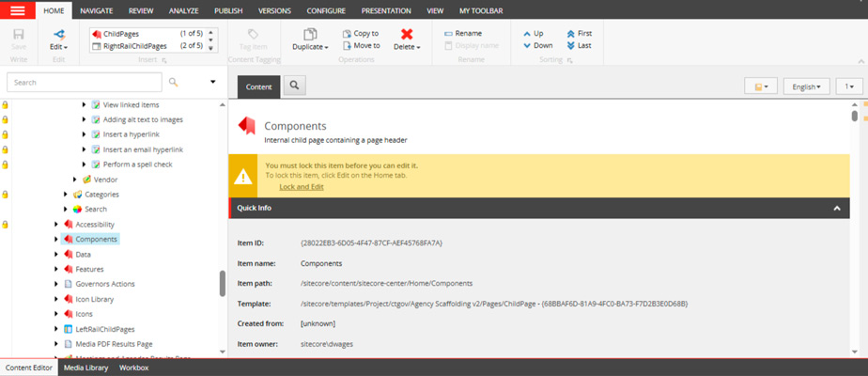Click the Lock and Edit link
The width and height of the screenshot is (868, 376).
[302, 187]
